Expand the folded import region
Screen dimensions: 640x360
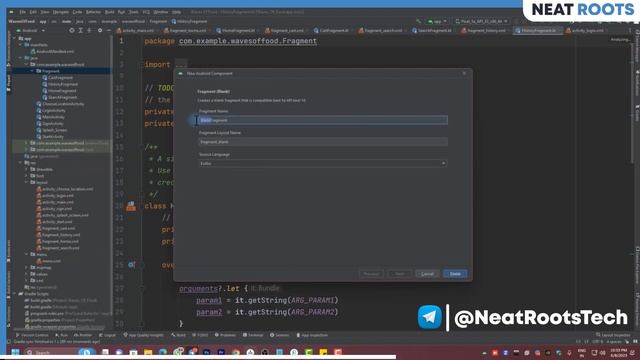[181, 64]
